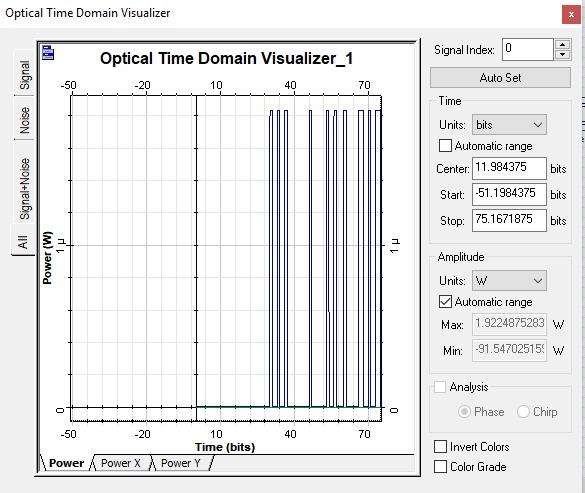585x493 pixels.
Task: Open the Time Units dropdown showing bits
Action: (509, 125)
